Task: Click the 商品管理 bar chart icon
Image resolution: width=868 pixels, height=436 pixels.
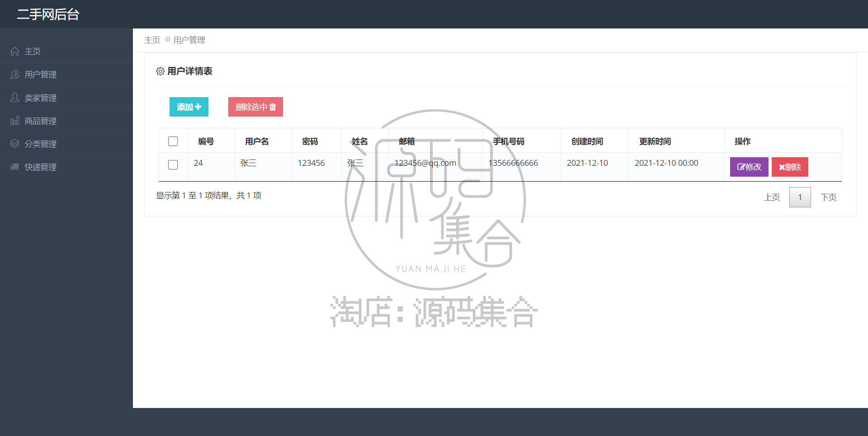Action: point(14,121)
